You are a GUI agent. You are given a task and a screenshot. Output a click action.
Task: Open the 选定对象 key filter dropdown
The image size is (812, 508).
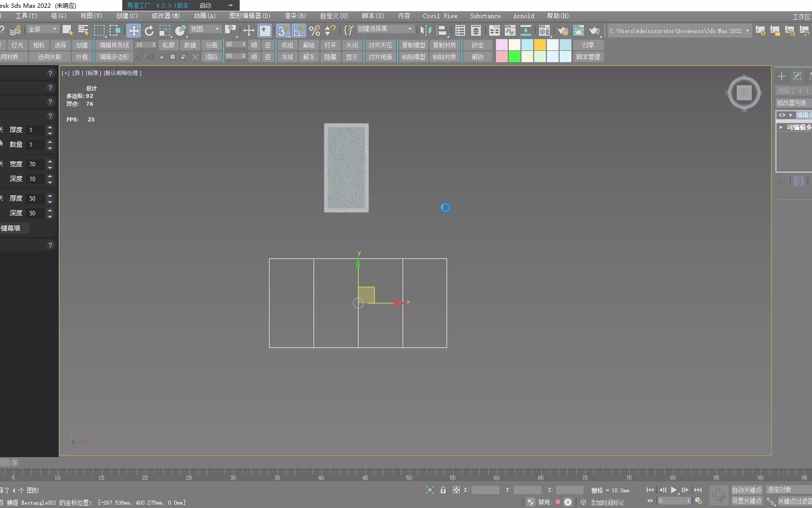(x=789, y=490)
